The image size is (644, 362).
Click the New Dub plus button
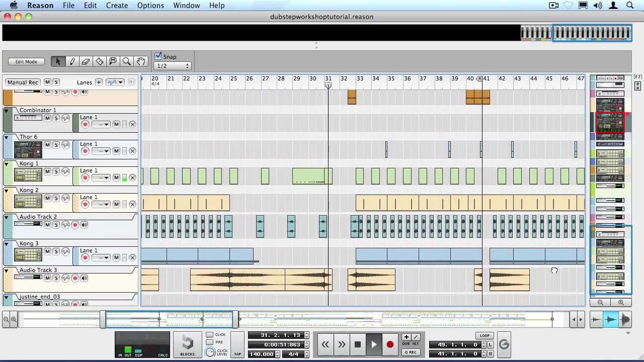(407, 337)
